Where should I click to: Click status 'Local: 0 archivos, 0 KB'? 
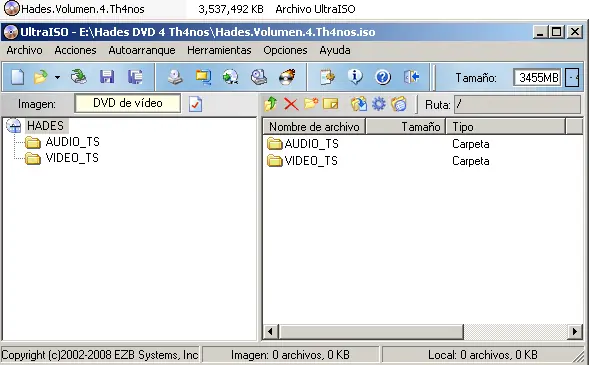tap(483, 354)
